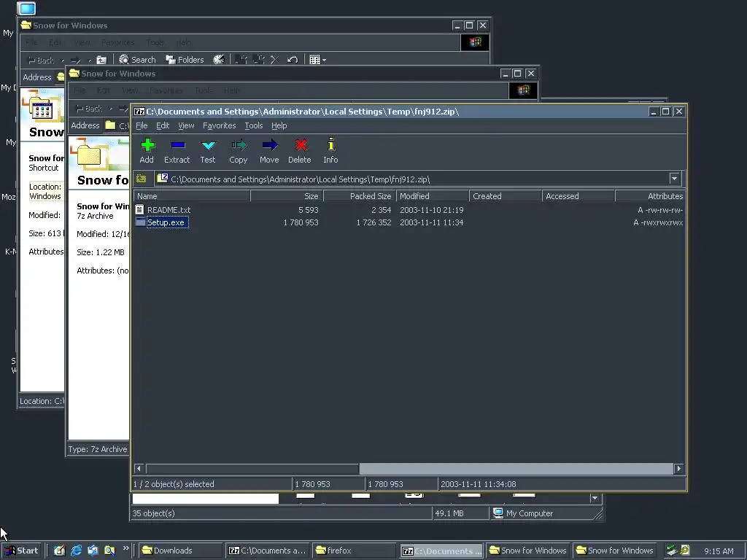The image size is (747, 560).
Task: Click the 7-Zip horizontal scrollbar thumb
Action: [x=516, y=469]
